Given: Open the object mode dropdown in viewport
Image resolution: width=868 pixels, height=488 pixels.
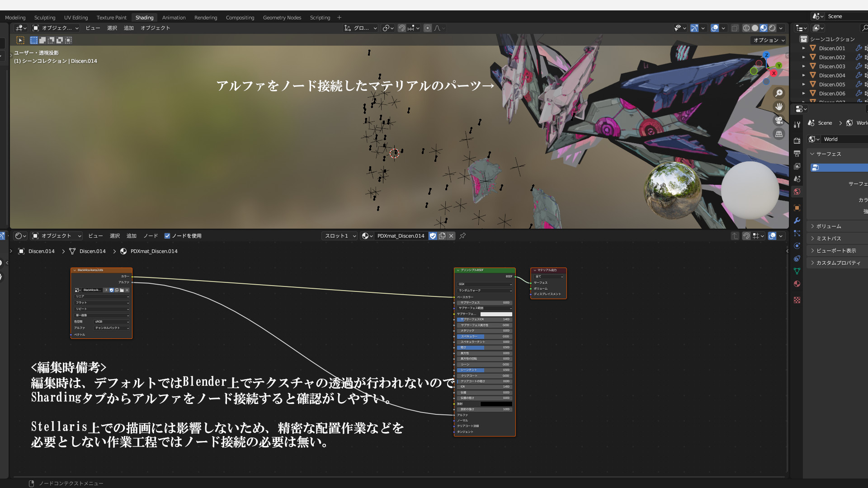Looking at the screenshot, I should point(55,28).
